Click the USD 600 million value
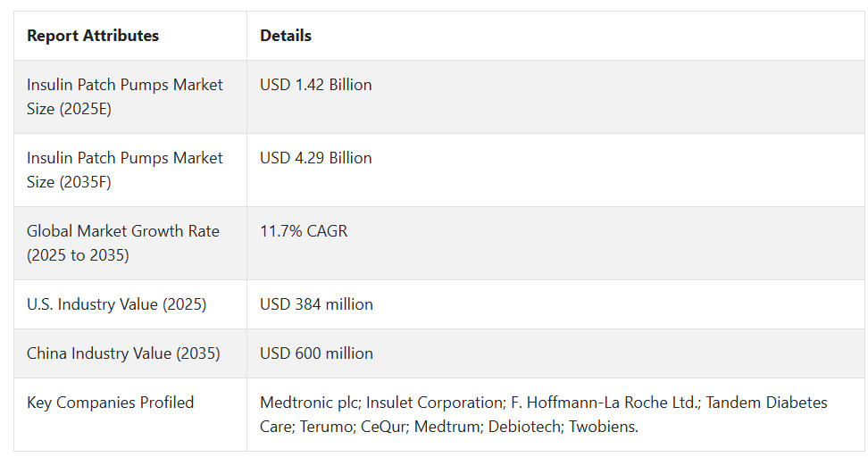868x457 pixels. pyautogui.click(x=316, y=353)
